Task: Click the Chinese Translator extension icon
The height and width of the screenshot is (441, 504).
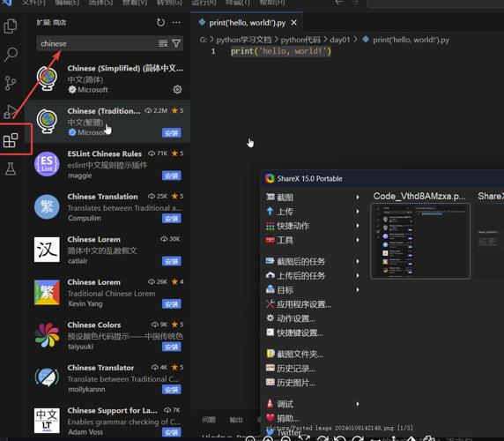Action: 47,378
